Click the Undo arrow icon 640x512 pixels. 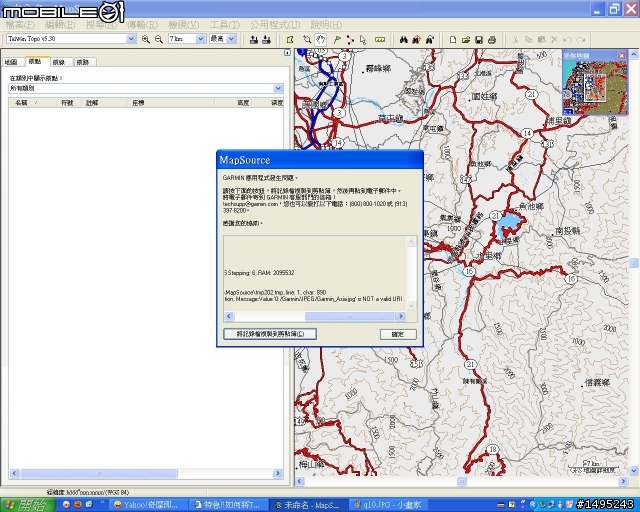567,40
